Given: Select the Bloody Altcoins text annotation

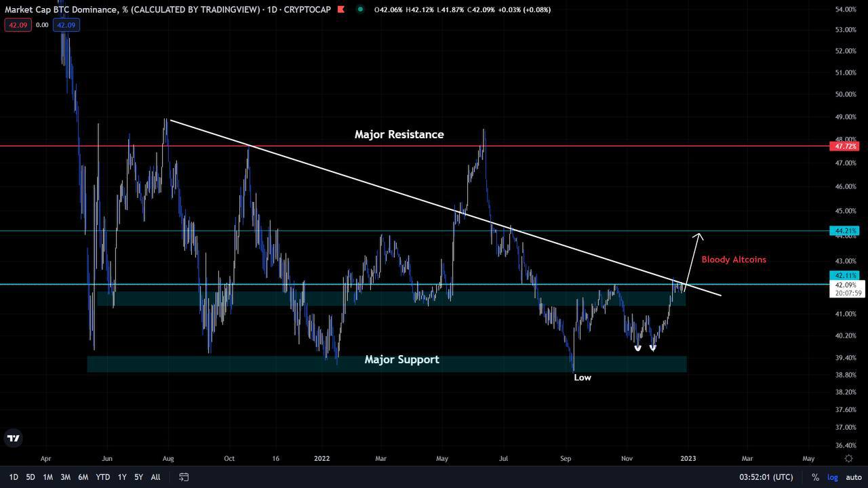Looking at the screenshot, I should tap(734, 259).
